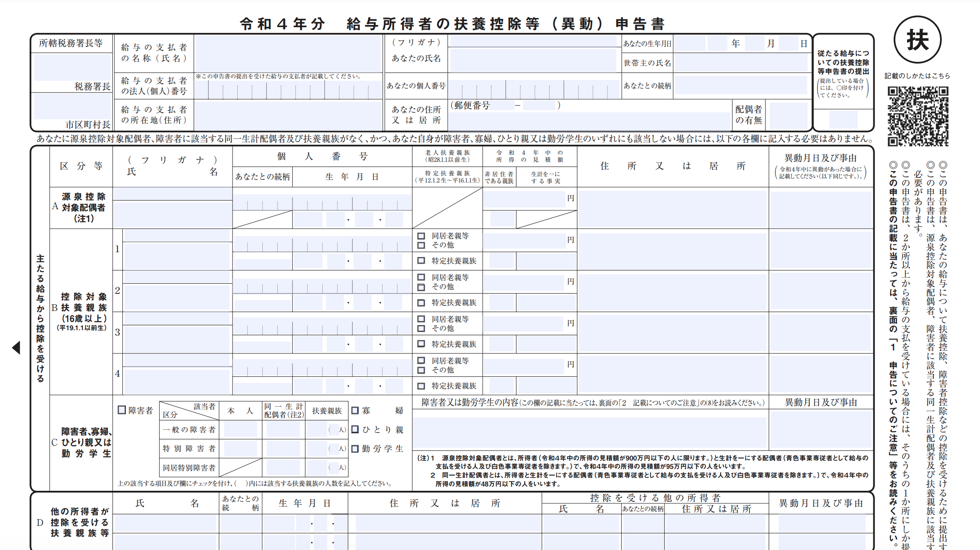Click the vertical 主たる給与から控除を受ける label

pos(40,318)
